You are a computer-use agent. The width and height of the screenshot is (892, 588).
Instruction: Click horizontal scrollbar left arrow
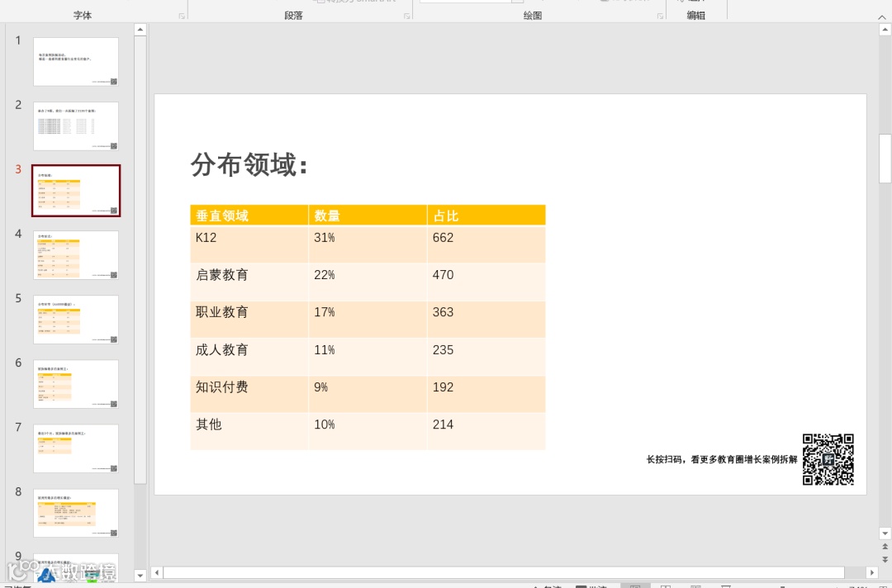(157, 572)
